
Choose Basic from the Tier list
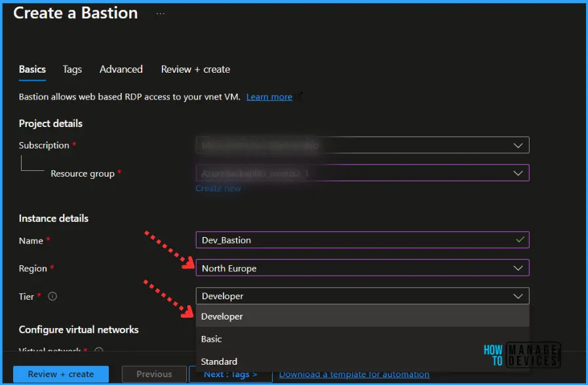[x=363, y=339]
